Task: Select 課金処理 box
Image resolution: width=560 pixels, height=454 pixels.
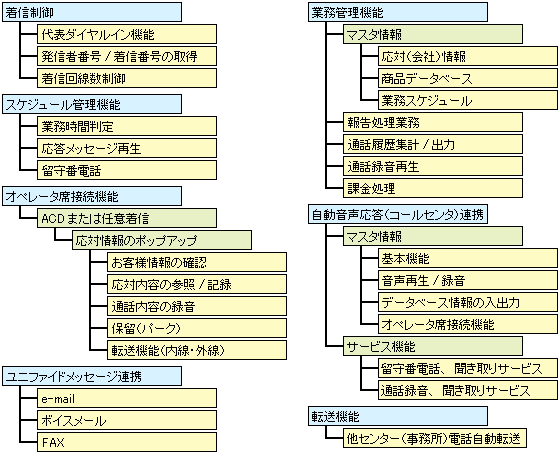Action: click(433, 188)
